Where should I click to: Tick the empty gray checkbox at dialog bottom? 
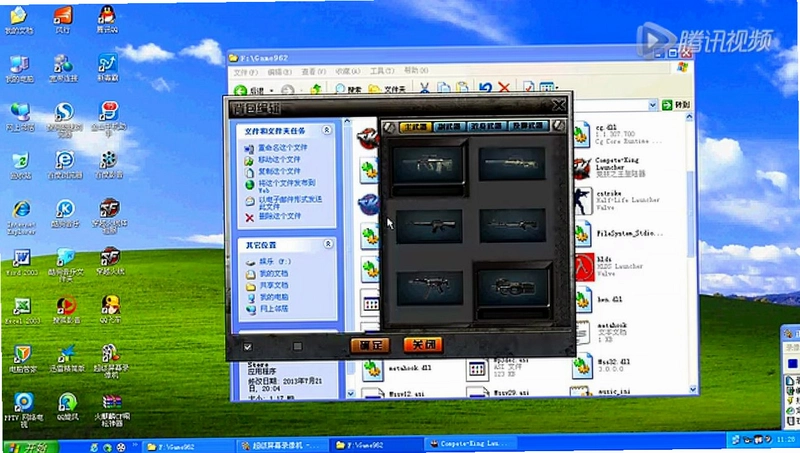297,346
